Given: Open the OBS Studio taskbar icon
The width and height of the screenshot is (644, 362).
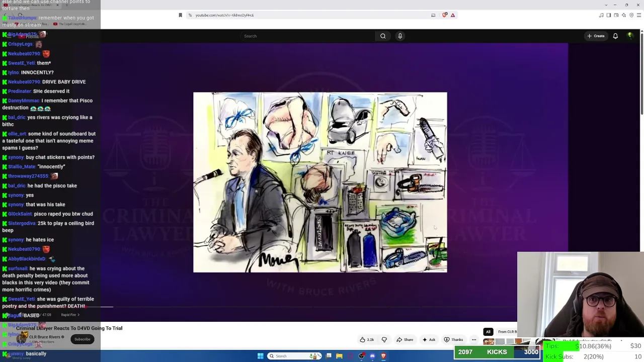Looking at the screenshot, I should tap(362, 356).
